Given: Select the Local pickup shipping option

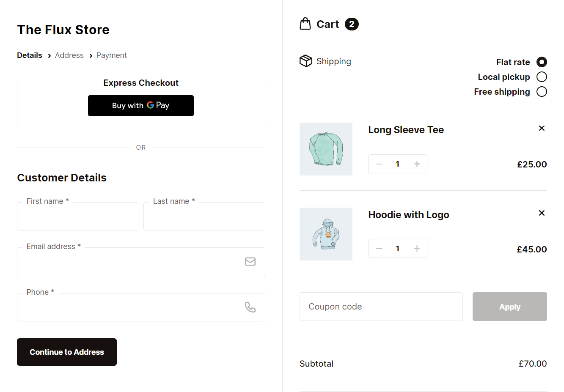Looking at the screenshot, I should click(542, 77).
